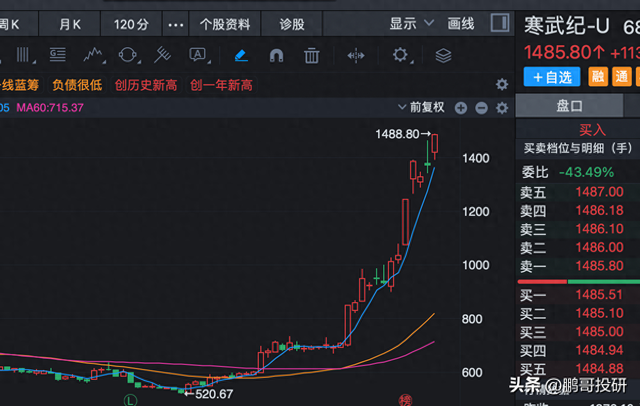Select the 卖二 1486.00 price row

tap(578, 248)
